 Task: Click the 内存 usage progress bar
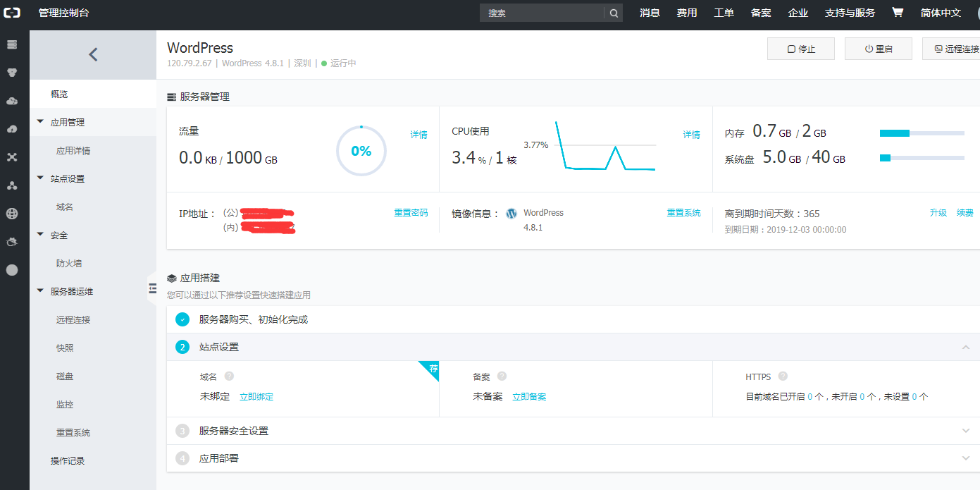(x=922, y=133)
